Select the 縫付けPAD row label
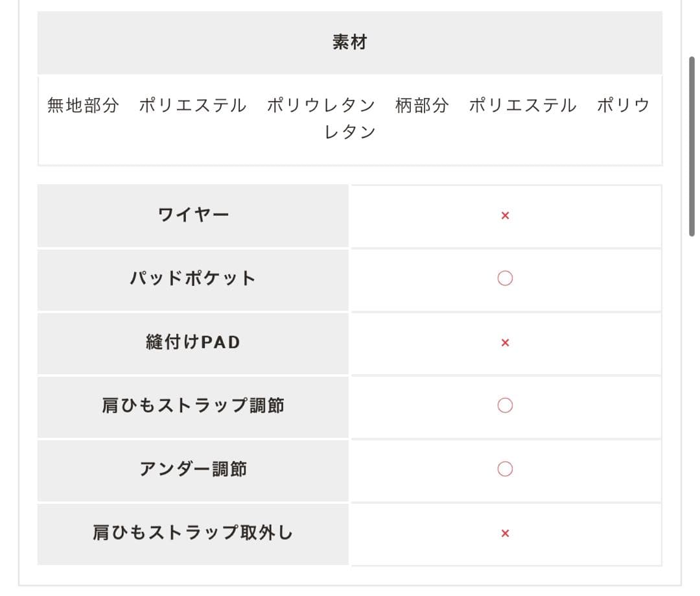The image size is (700, 596). tap(193, 342)
